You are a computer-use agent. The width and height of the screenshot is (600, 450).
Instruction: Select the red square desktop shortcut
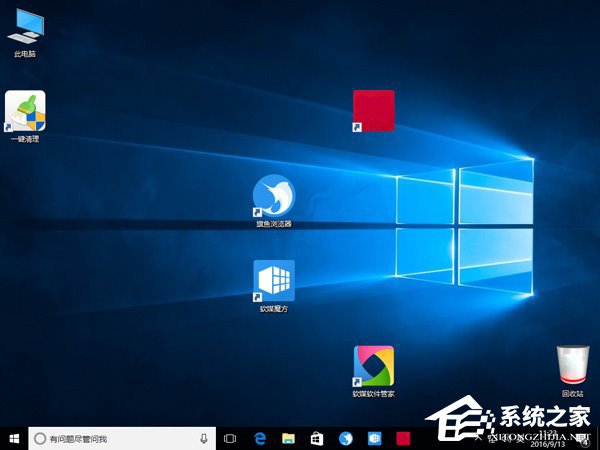(x=373, y=111)
